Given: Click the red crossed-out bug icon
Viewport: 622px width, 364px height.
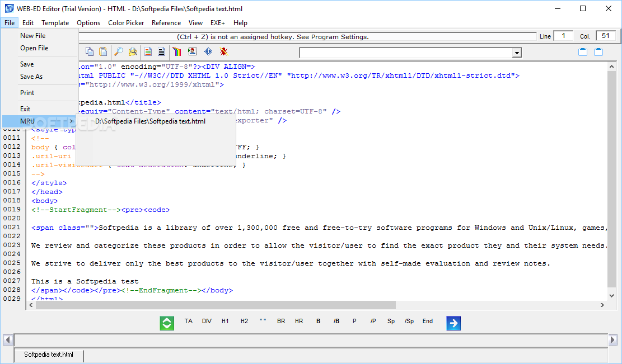Looking at the screenshot, I should coord(224,51).
